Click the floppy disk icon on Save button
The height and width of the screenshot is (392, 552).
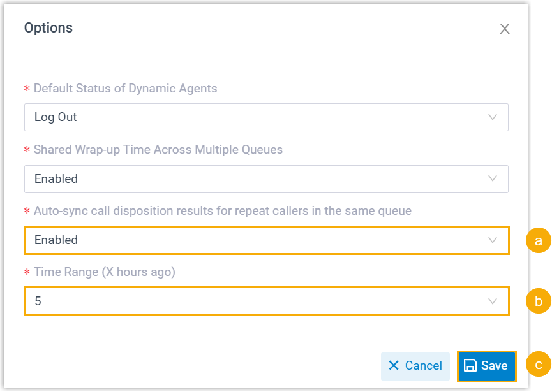pyautogui.click(x=472, y=367)
